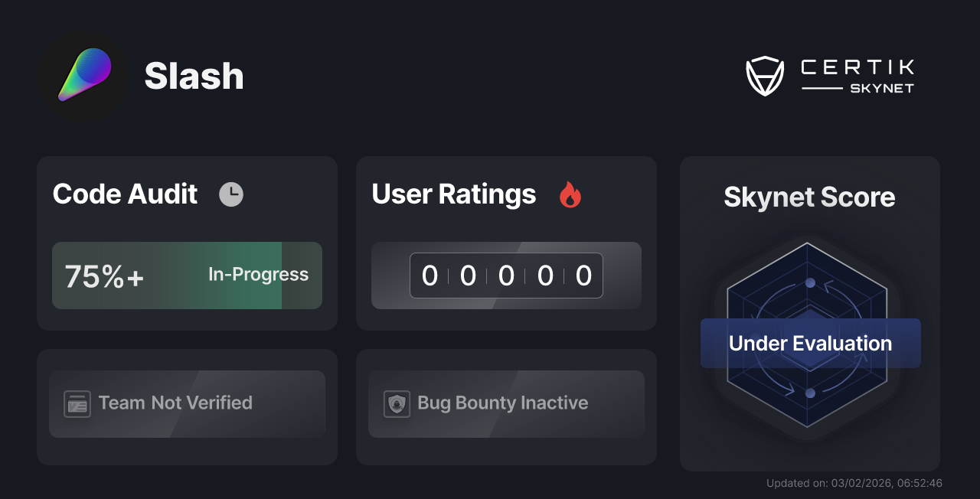This screenshot has height=499, width=980.
Task: Enable the In-Progress audit status indicator
Action: (x=257, y=275)
